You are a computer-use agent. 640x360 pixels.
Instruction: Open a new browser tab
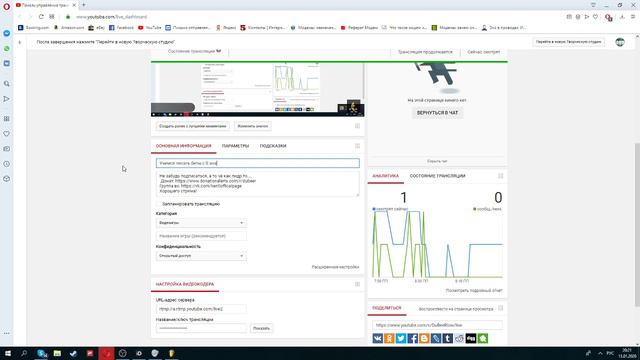tap(84, 5)
